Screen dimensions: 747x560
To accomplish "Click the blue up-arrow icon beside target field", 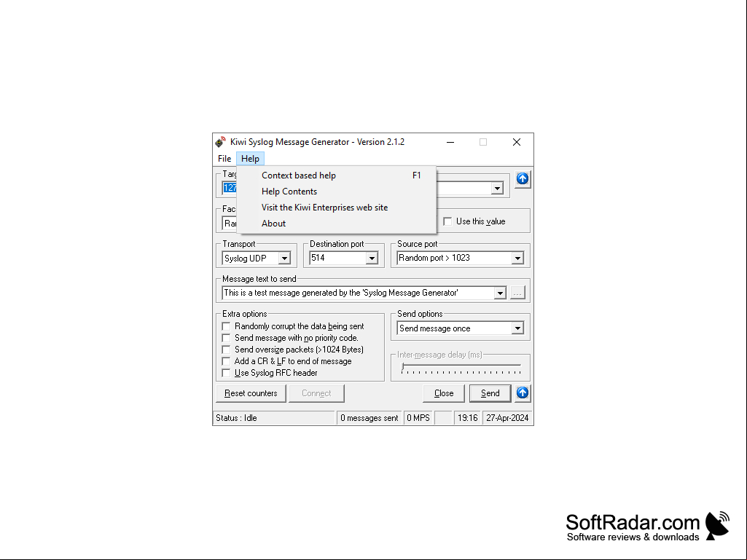I will pos(523,179).
